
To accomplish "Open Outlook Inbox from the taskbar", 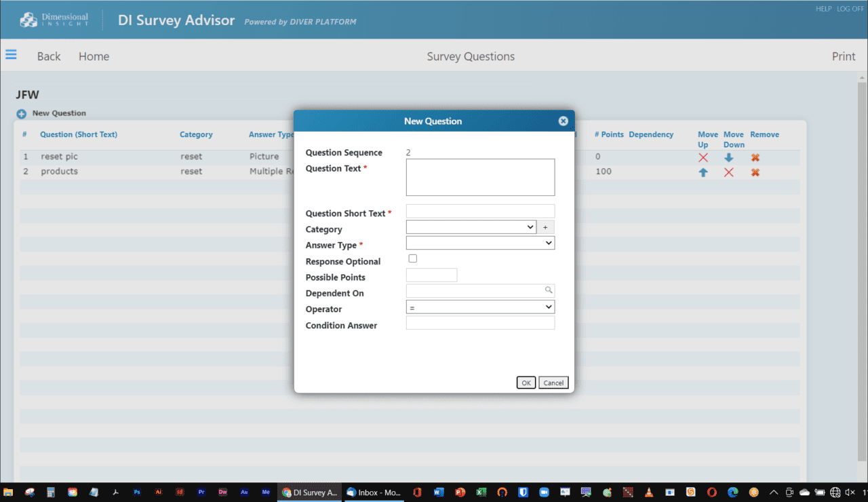I will [373, 493].
